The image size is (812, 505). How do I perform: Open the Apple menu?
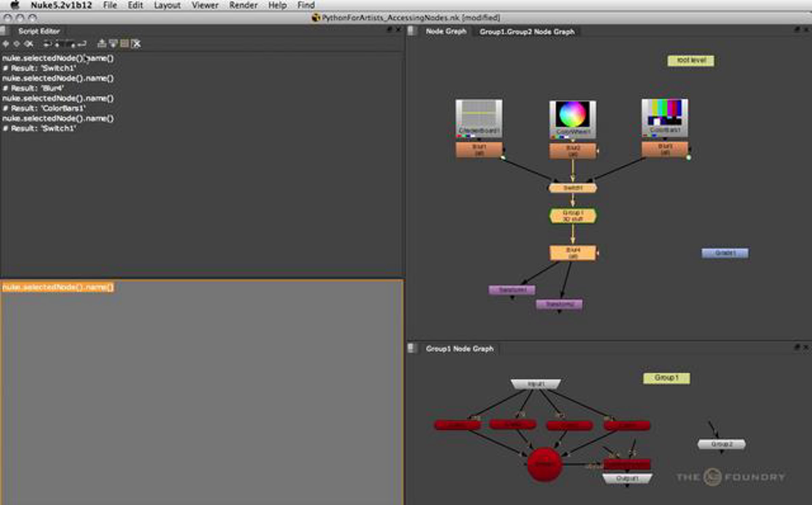pos(15,5)
